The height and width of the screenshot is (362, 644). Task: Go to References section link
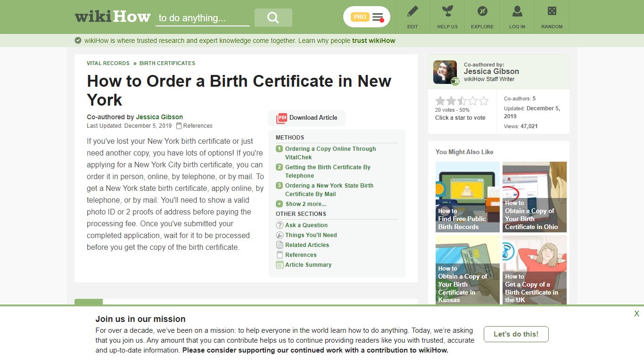point(301,255)
